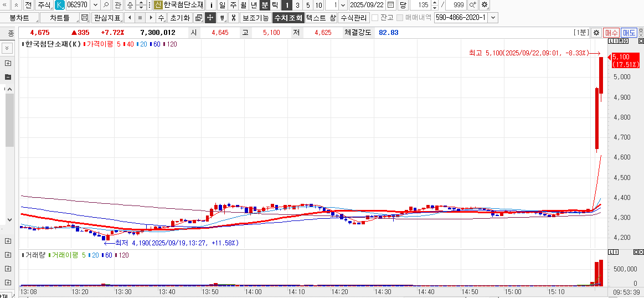Open the stock code 062970 dropdown
The height and width of the screenshot is (298, 644).
tap(95, 5)
